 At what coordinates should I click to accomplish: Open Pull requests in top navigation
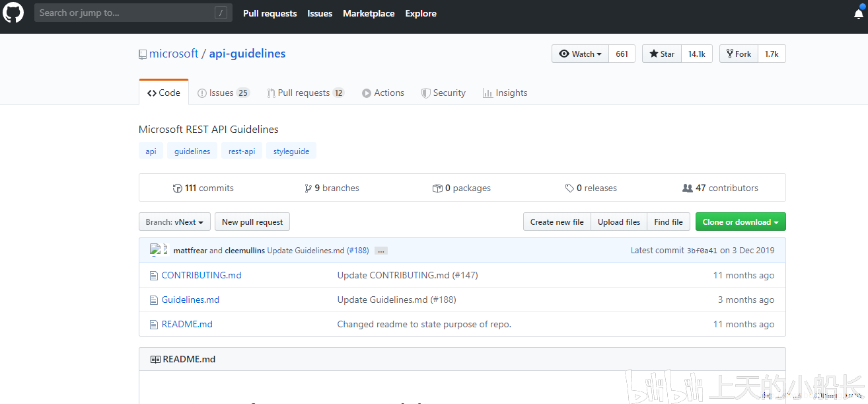click(270, 13)
